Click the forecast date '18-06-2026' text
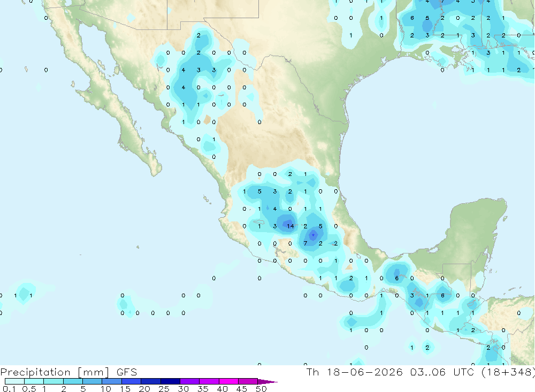This screenshot has height=392, width=535. [x=364, y=372]
